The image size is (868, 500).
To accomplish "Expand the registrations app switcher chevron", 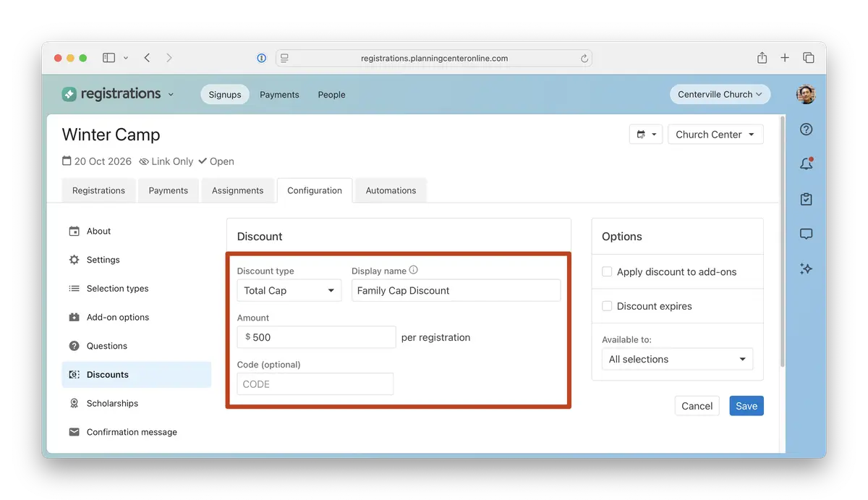I will 171,95.
